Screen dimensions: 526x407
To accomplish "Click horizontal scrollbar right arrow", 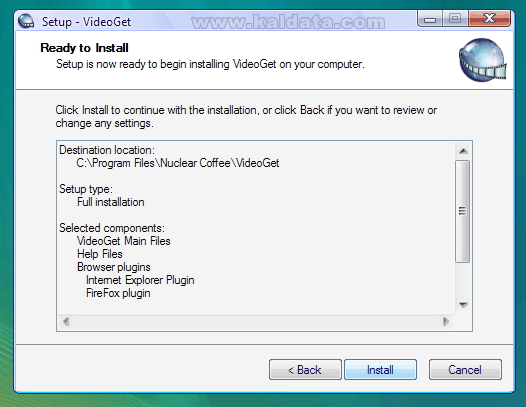I will pos(445,321).
